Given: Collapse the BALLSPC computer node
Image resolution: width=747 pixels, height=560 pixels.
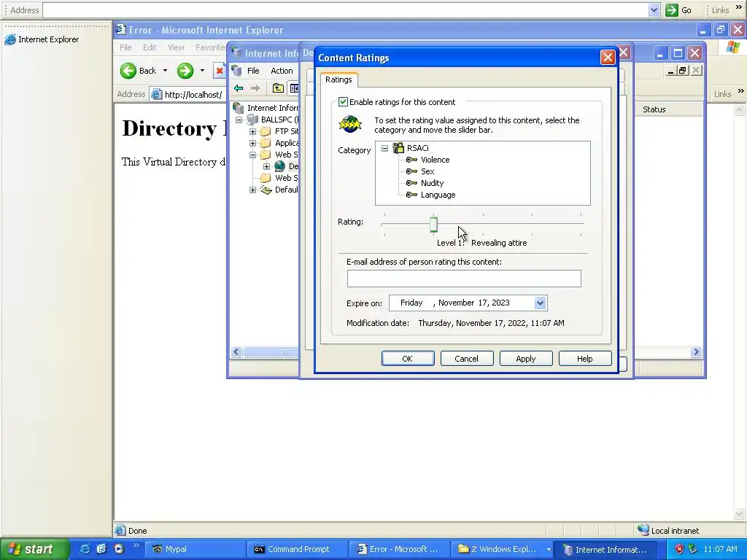Looking at the screenshot, I should click(239, 120).
